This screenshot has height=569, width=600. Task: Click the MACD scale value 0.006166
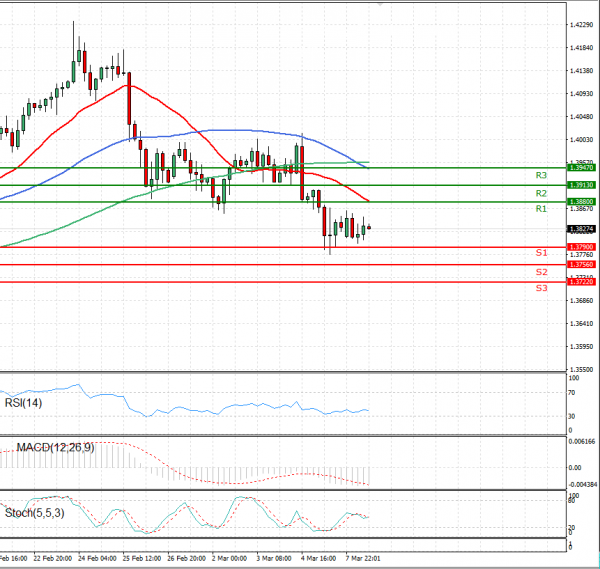582,442
